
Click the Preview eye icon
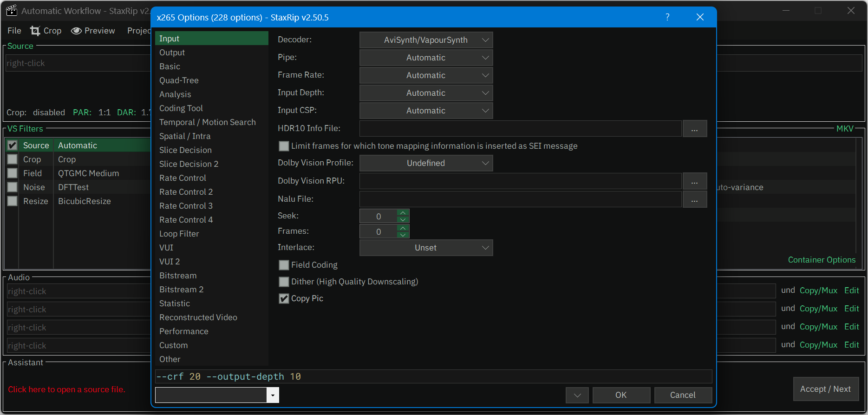point(76,31)
